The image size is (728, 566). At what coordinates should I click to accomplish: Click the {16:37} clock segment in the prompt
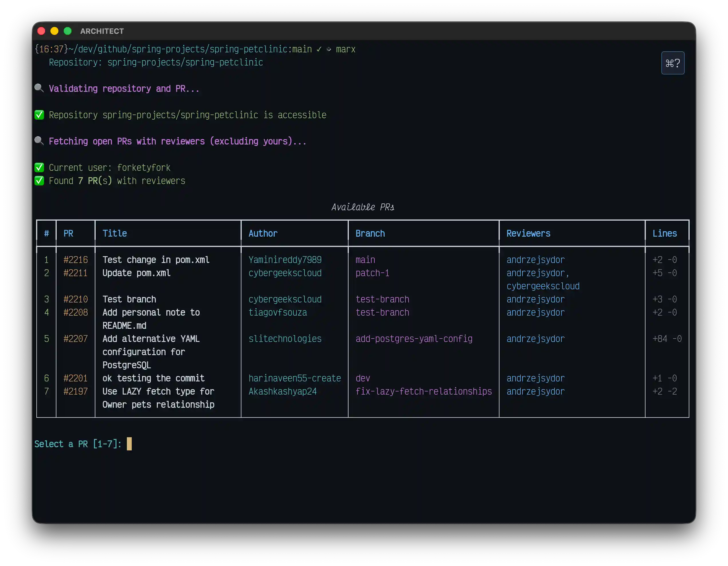coord(51,49)
